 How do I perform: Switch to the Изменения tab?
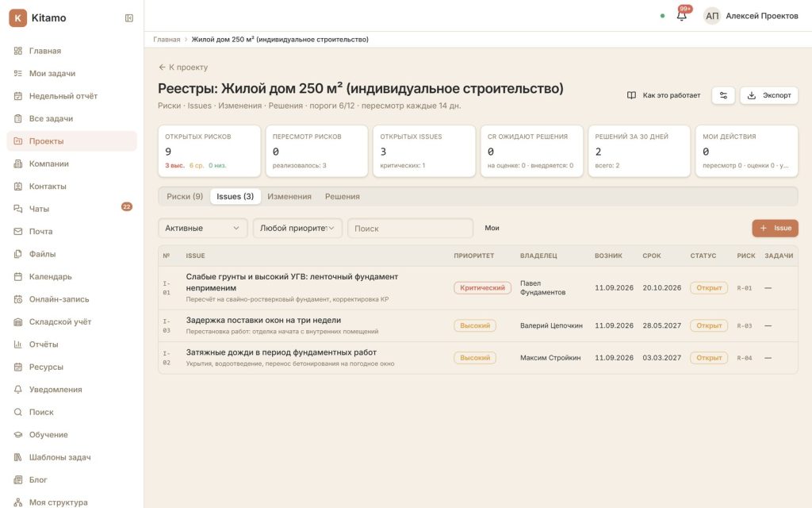pyautogui.click(x=289, y=197)
